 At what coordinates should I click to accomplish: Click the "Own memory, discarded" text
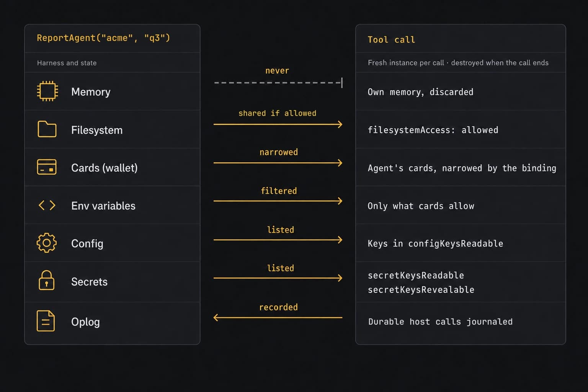coord(420,92)
